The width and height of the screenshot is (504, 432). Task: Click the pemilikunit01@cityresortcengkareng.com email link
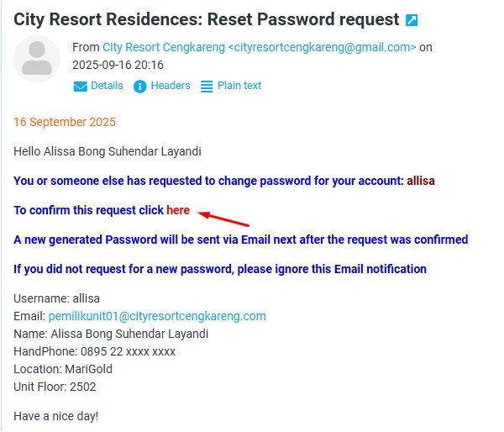(x=157, y=316)
